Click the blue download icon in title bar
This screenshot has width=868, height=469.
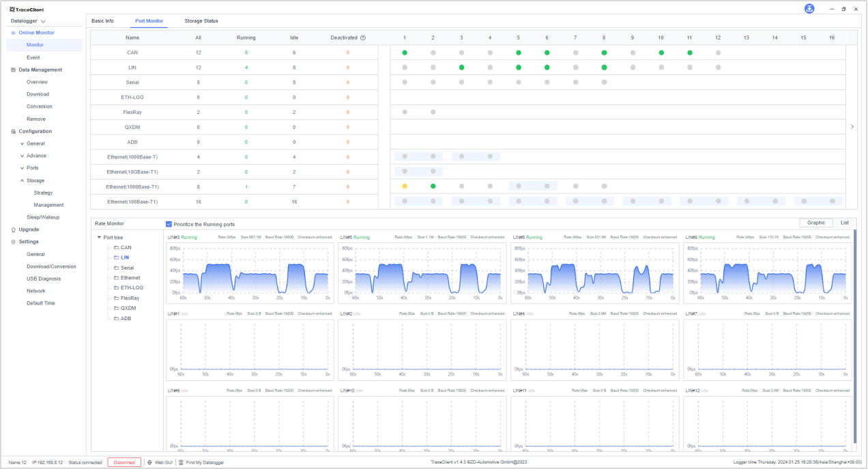809,9
